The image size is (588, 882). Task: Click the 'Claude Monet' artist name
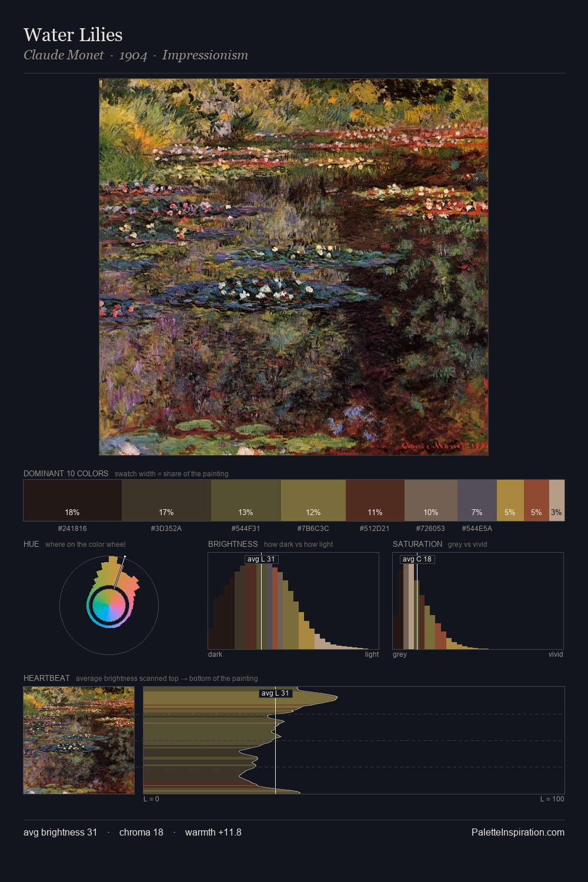[x=64, y=55]
